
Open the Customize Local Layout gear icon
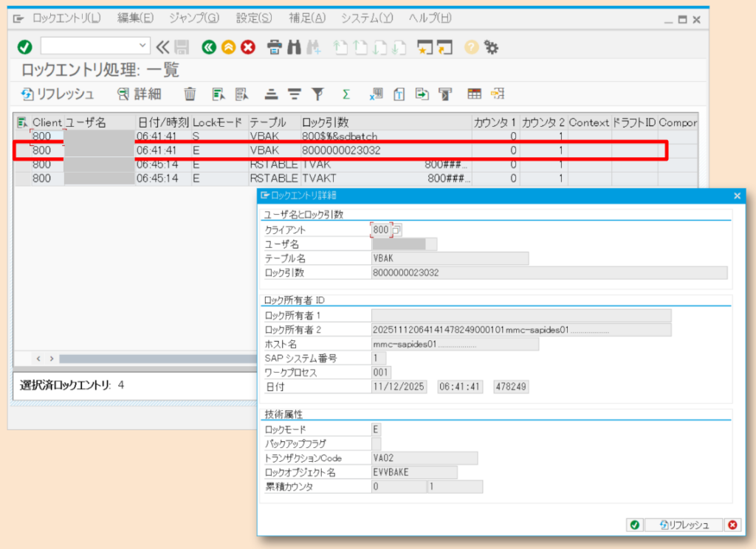pyautogui.click(x=491, y=46)
